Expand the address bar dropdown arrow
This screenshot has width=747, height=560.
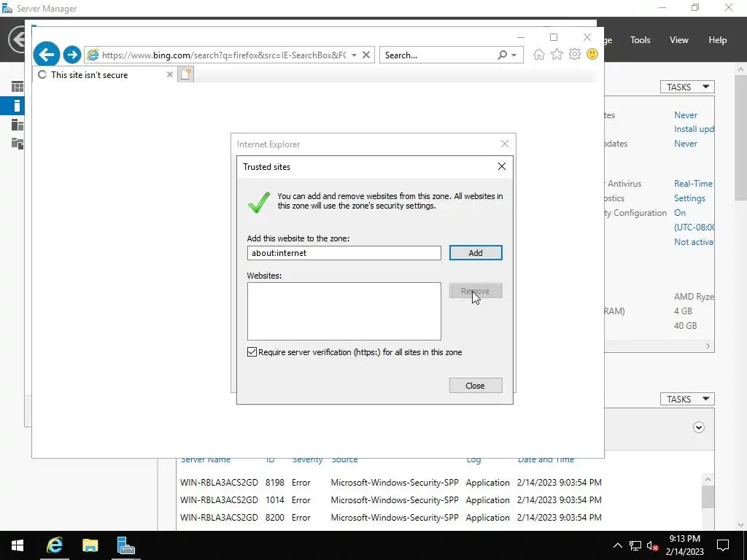coord(354,55)
